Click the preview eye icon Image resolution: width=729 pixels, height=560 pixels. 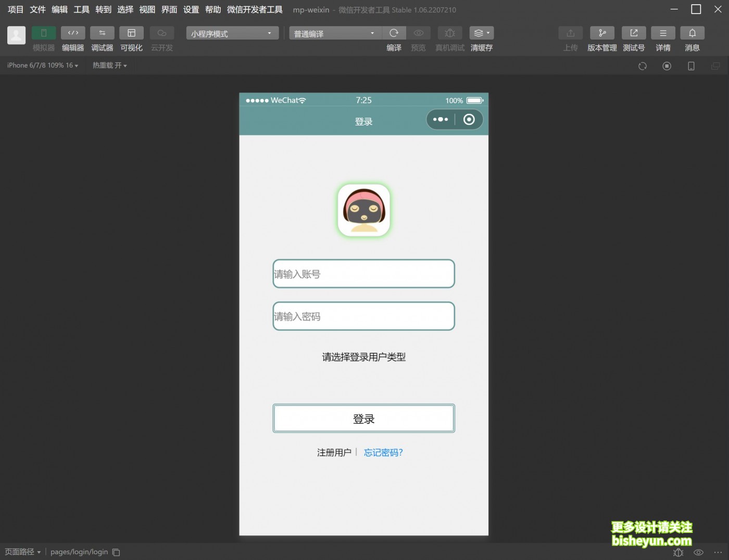coord(418,33)
